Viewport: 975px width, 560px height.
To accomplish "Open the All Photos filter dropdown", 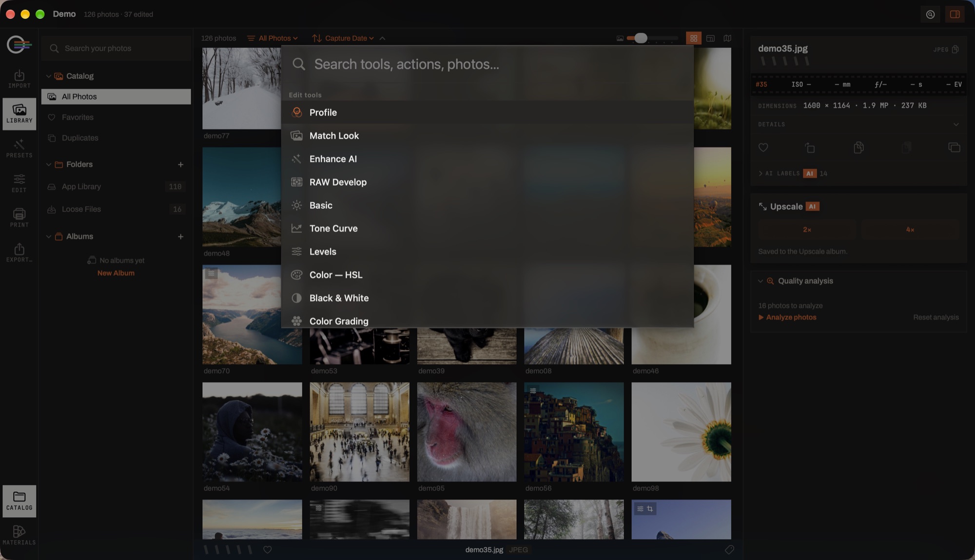I will tap(273, 38).
